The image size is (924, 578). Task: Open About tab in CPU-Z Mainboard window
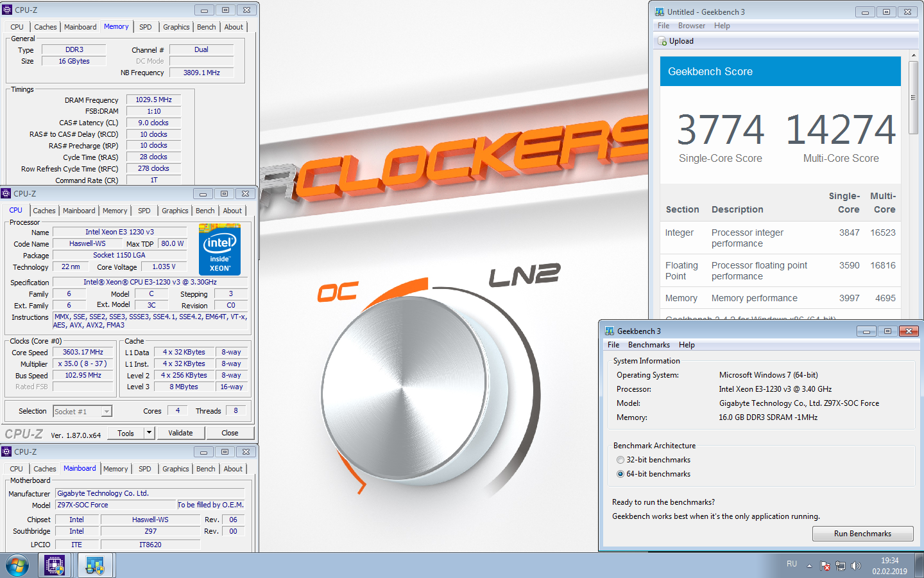(233, 469)
